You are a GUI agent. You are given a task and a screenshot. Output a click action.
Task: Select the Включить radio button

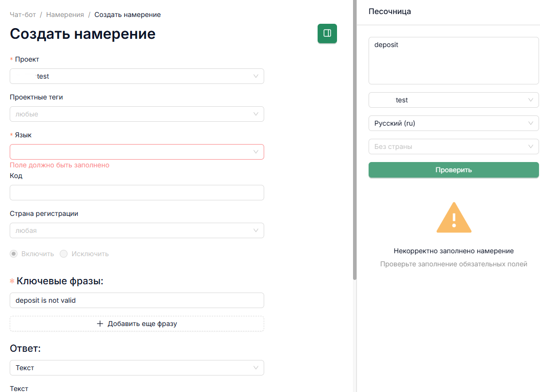14,254
